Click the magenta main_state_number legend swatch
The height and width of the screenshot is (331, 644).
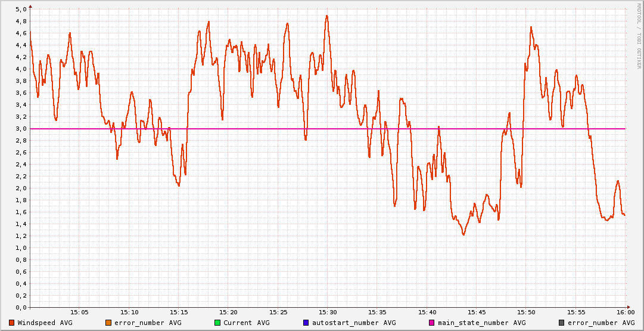[x=431, y=323]
